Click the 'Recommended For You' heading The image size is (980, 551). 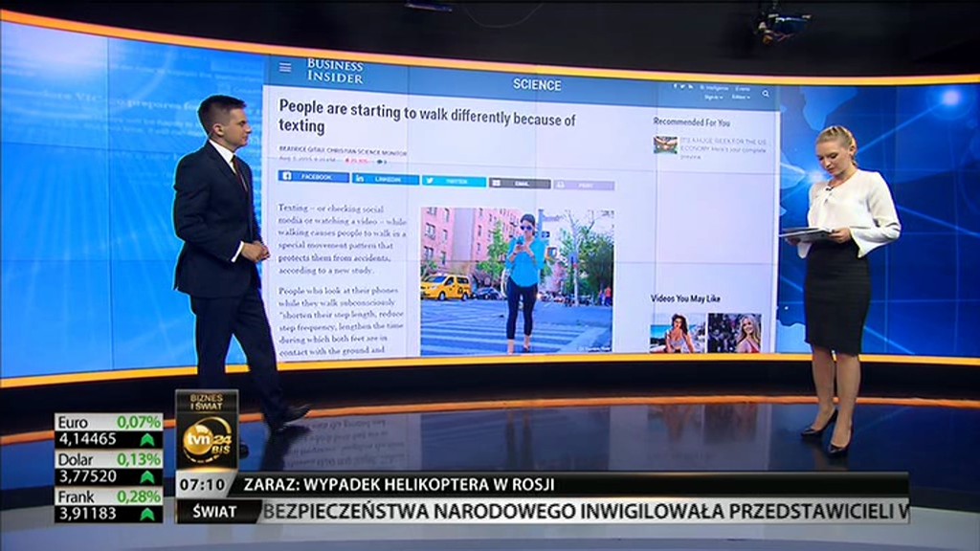[x=691, y=121]
